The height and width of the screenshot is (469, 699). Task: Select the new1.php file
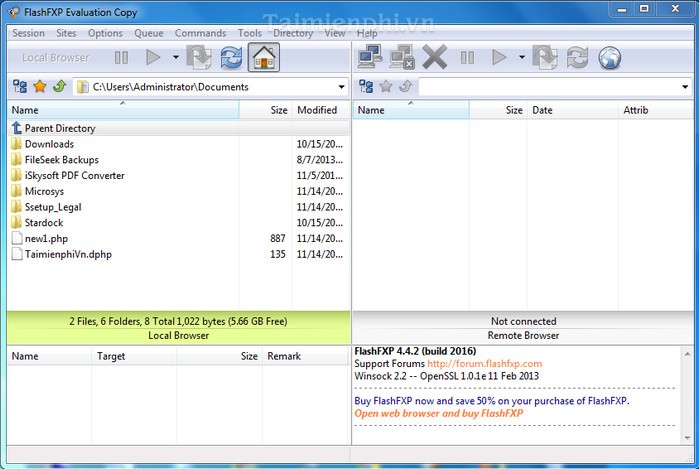[46, 238]
